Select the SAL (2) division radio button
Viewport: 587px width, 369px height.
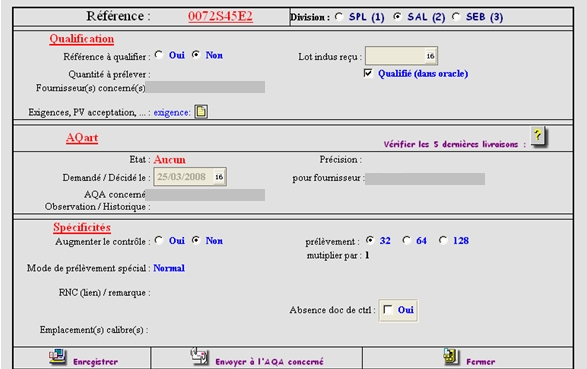click(397, 17)
